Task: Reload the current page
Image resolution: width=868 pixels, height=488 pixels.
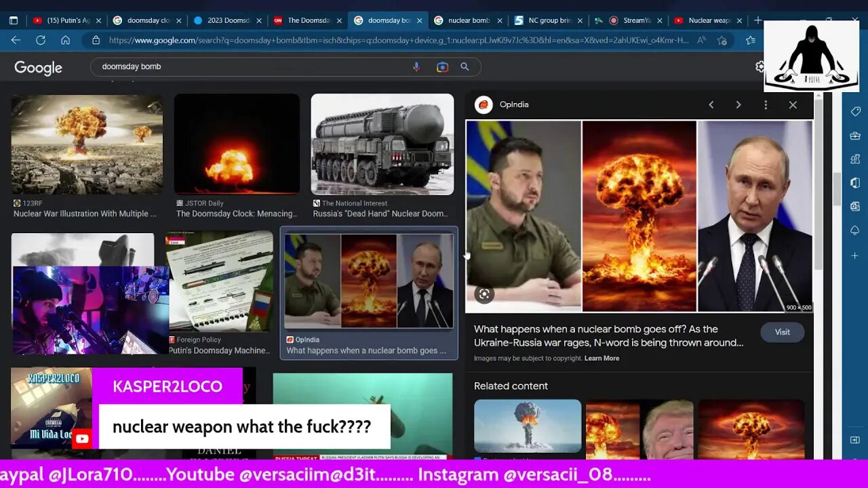Action: pyautogui.click(x=40, y=40)
